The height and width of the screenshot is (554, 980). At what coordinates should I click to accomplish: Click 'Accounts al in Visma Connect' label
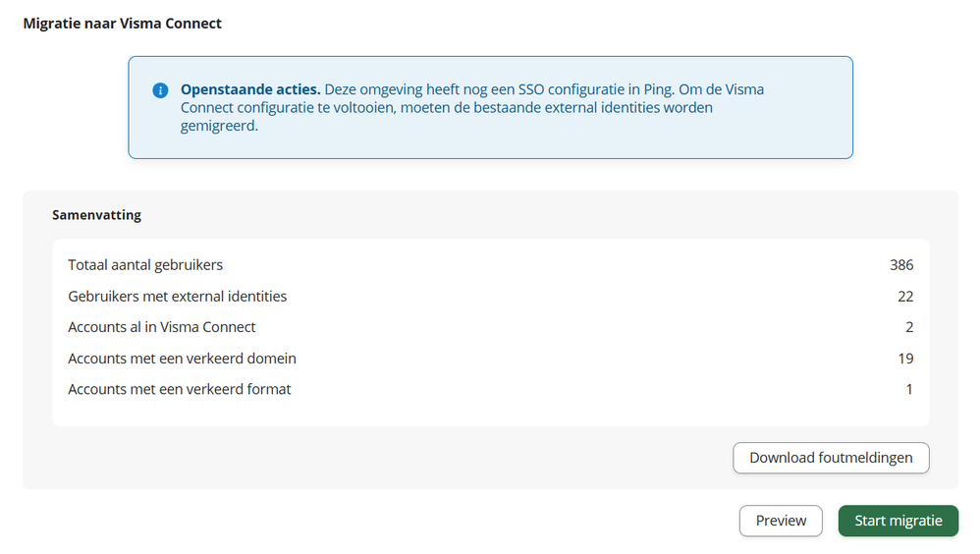click(162, 327)
